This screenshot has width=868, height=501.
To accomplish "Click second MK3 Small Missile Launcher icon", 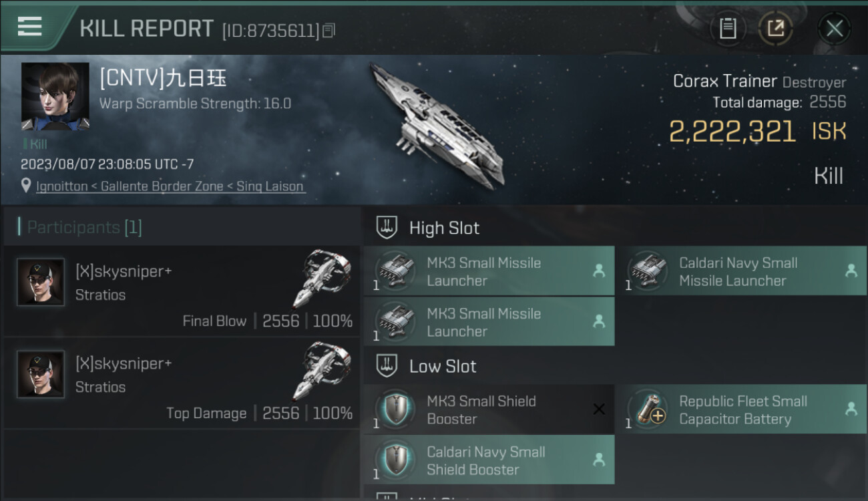I will coord(397,321).
